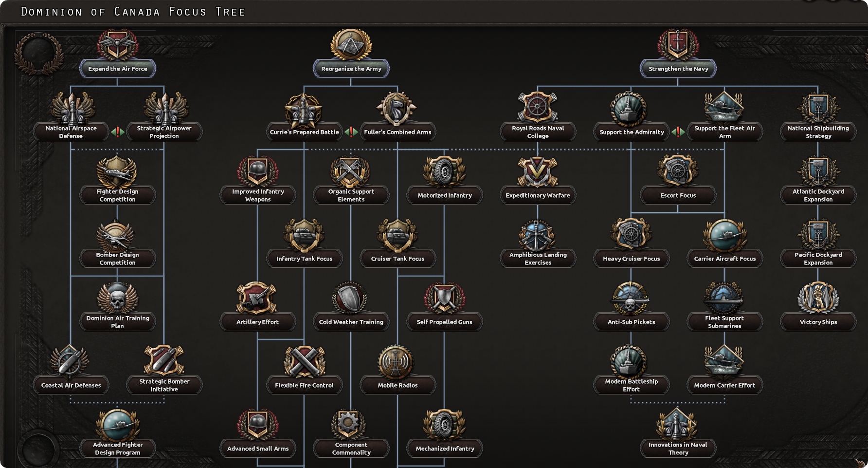This screenshot has width=868, height=468.
Task: Select the Strengthen the Navy anchor icon
Action: pos(678,44)
